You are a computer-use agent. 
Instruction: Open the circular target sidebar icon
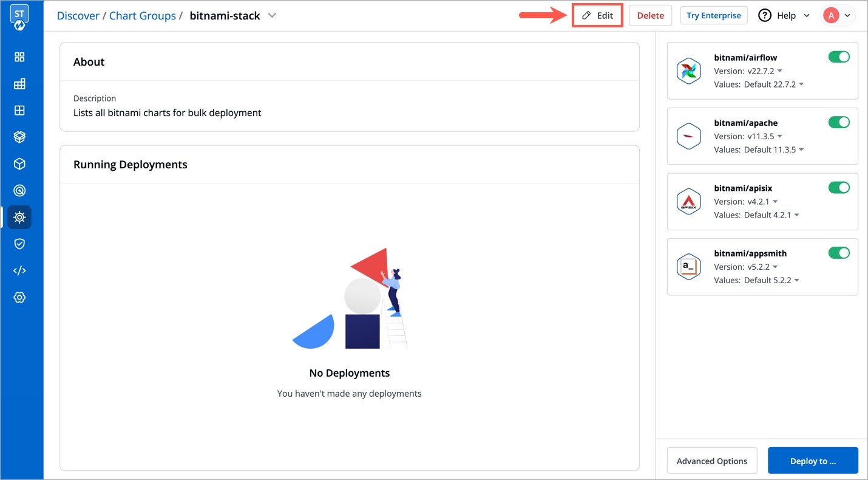19,191
